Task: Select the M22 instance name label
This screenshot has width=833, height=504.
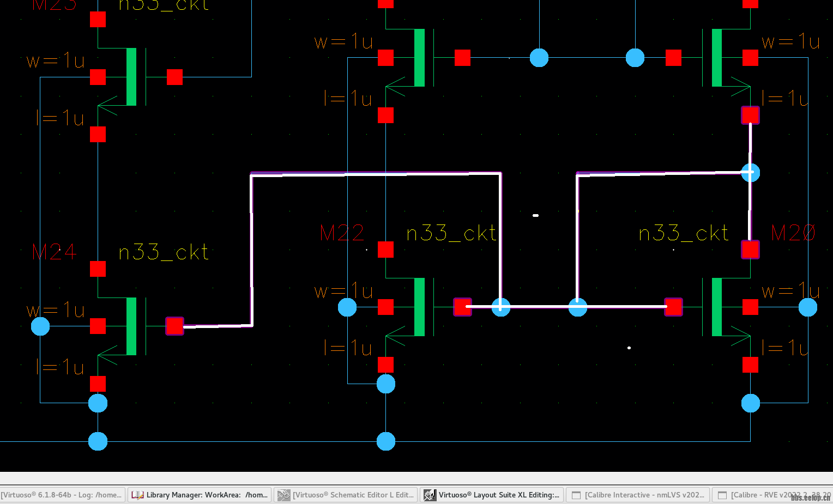Action: [342, 233]
